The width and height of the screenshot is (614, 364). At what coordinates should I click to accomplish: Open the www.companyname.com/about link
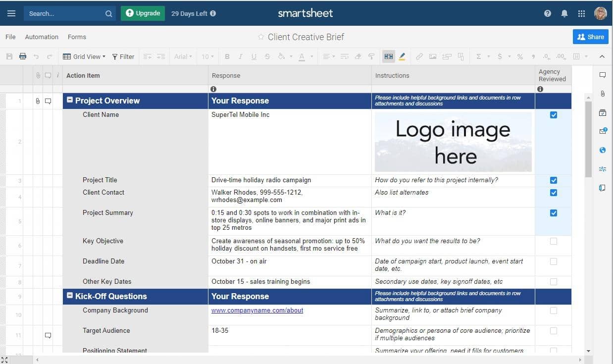click(257, 311)
